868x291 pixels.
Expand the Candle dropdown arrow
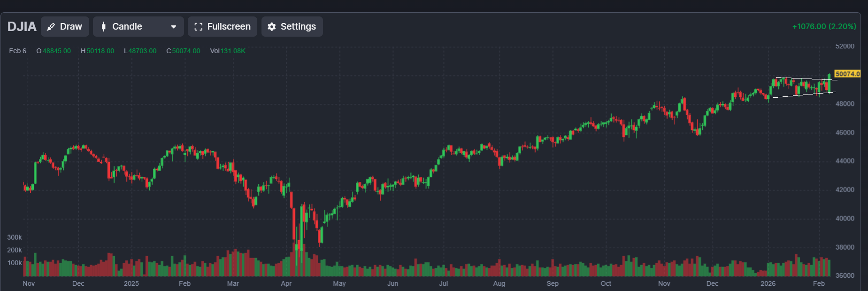point(174,27)
